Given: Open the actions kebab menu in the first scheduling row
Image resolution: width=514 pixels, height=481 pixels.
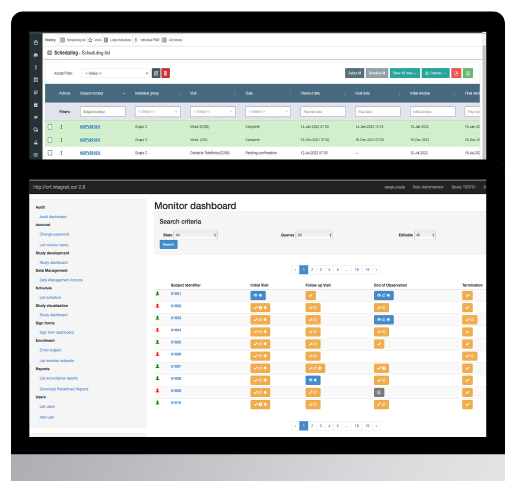Looking at the screenshot, I should tap(61, 127).
